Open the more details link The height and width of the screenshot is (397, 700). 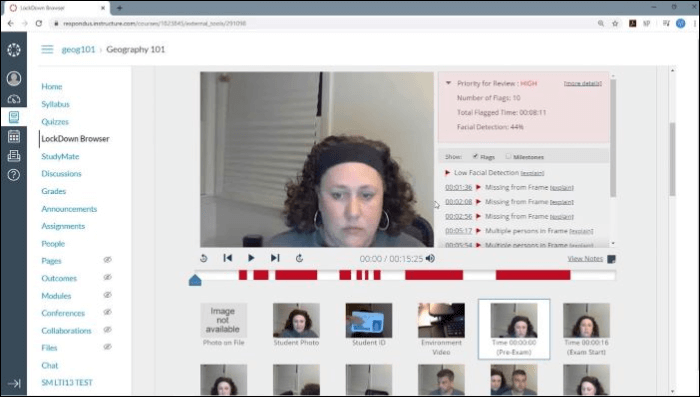(x=583, y=84)
